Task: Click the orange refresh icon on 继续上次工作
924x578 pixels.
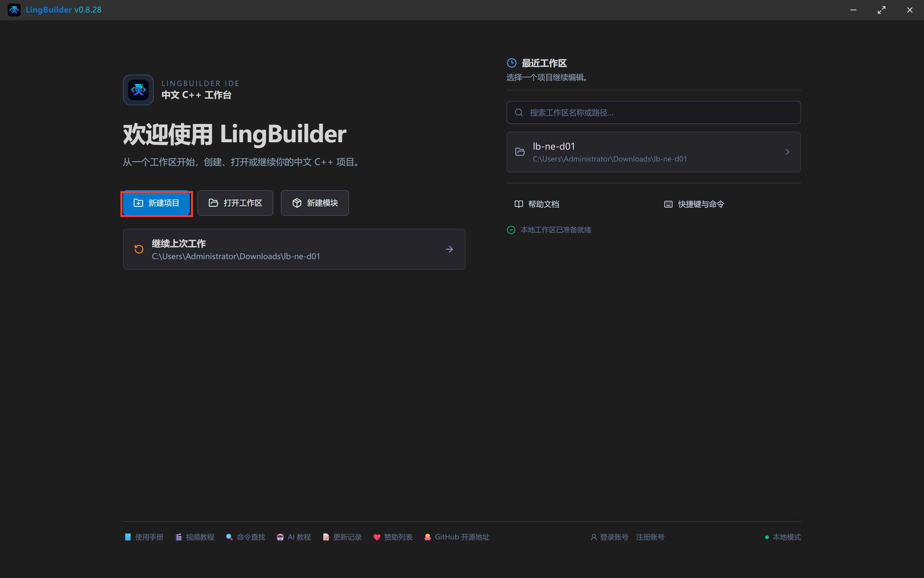Action: (x=139, y=249)
